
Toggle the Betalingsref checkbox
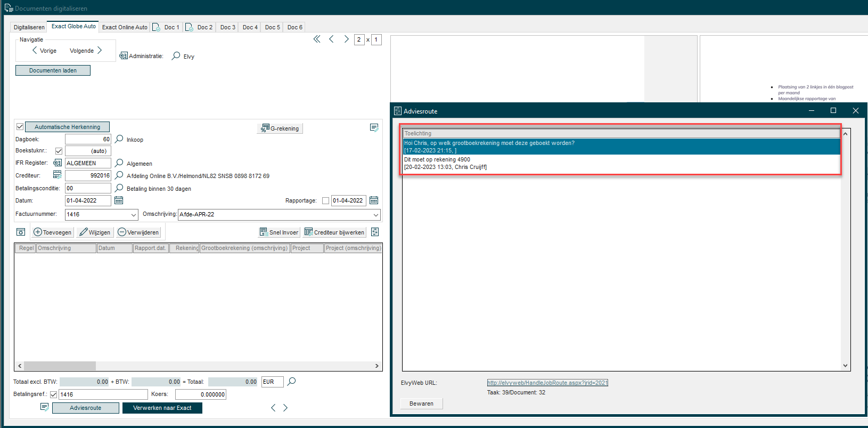[53, 395]
